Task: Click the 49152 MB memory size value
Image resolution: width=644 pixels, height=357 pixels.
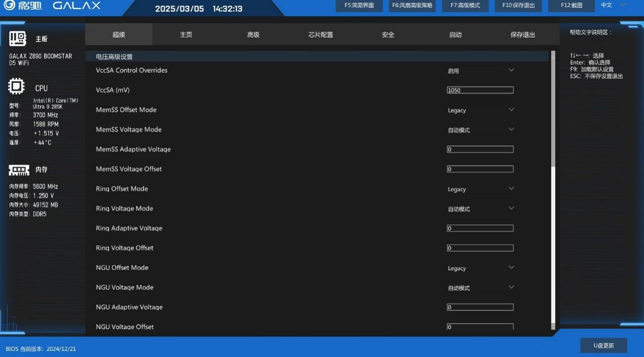Action: [46, 205]
